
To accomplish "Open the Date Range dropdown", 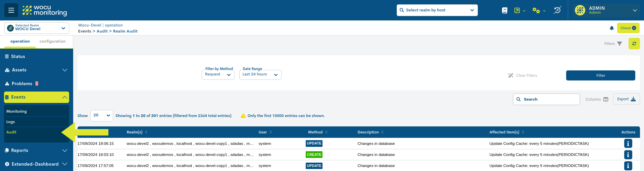I will (x=260, y=74).
